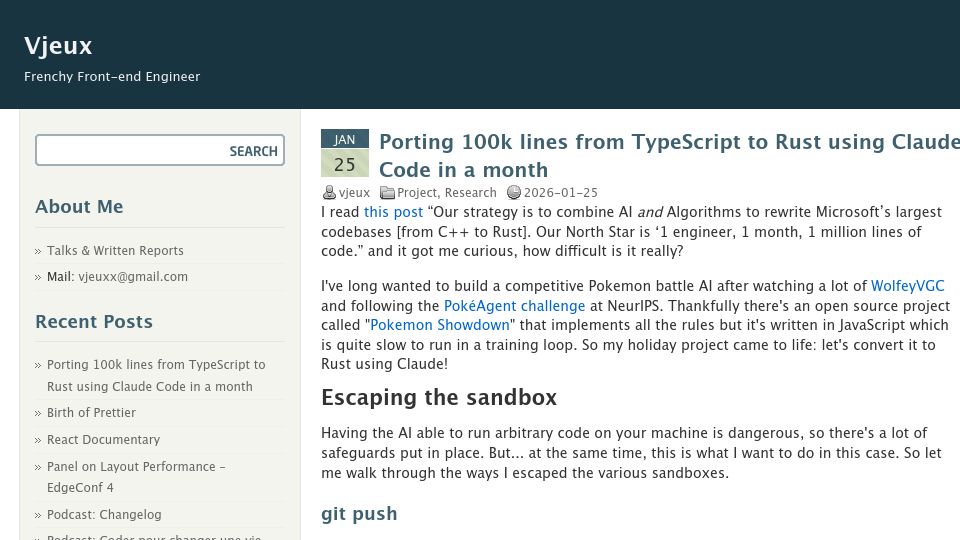Click the About Me sidebar heading
960x540 pixels.
click(79, 206)
